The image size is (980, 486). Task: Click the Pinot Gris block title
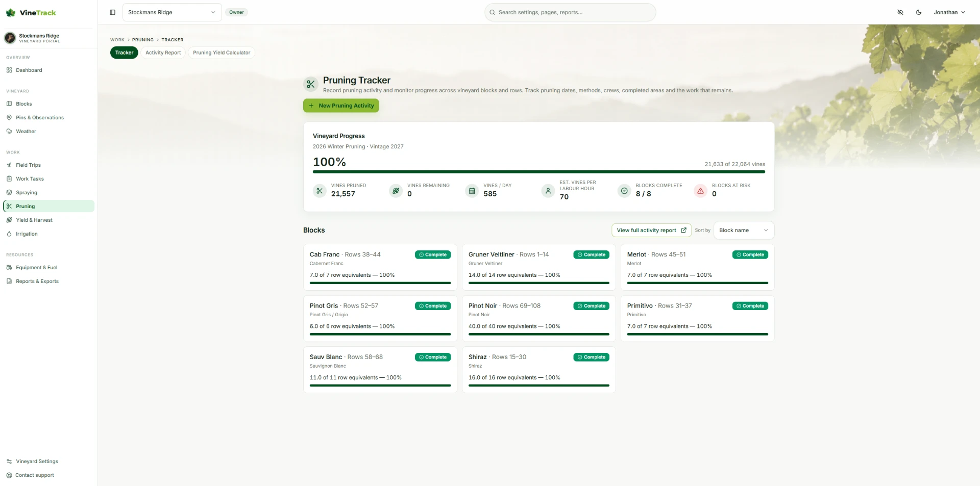pyautogui.click(x=324, y=305)
